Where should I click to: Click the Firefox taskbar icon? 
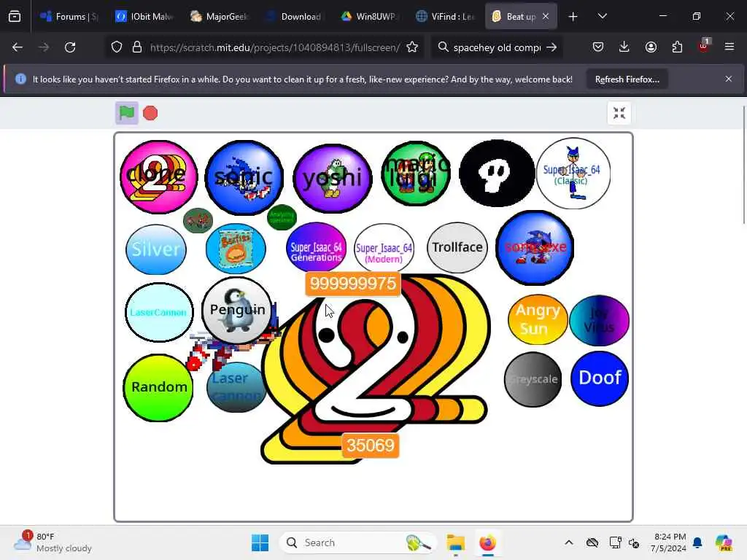[487, 542]
